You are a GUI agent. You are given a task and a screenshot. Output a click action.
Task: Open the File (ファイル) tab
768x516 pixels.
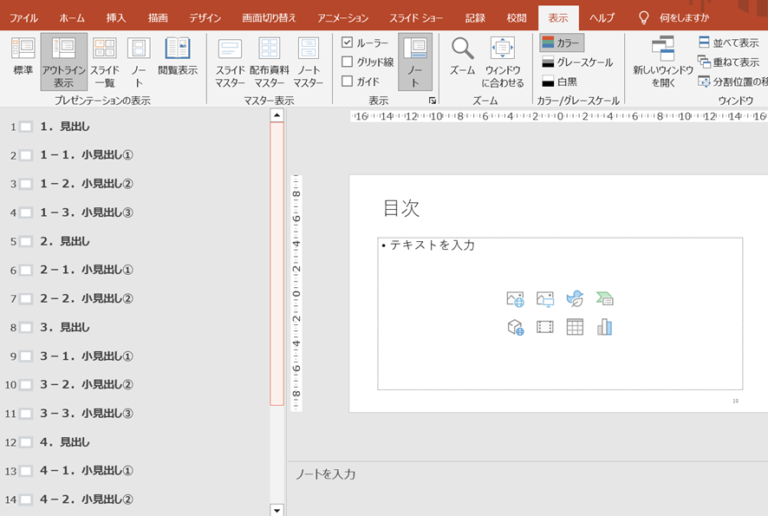tap(24, 18)
